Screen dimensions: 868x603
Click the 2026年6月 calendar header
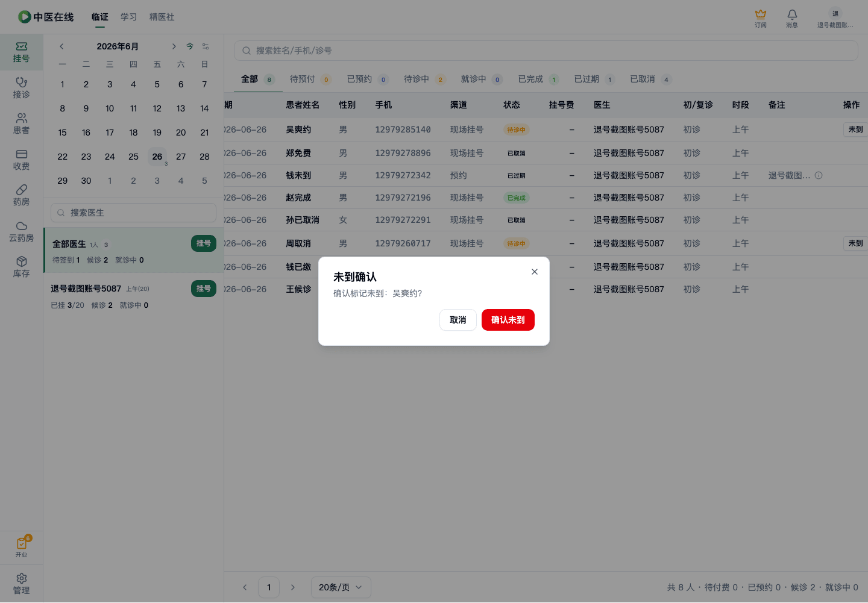118,46
